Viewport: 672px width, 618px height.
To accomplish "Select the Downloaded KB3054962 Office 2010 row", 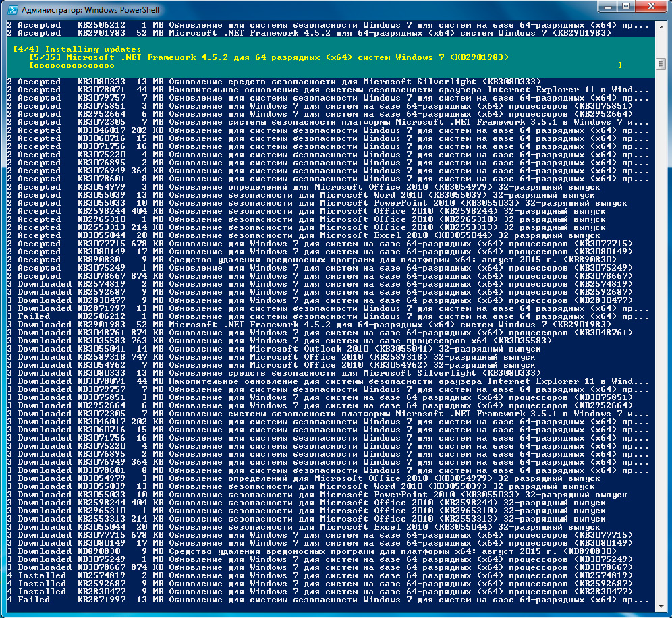I will coord(271,365).
